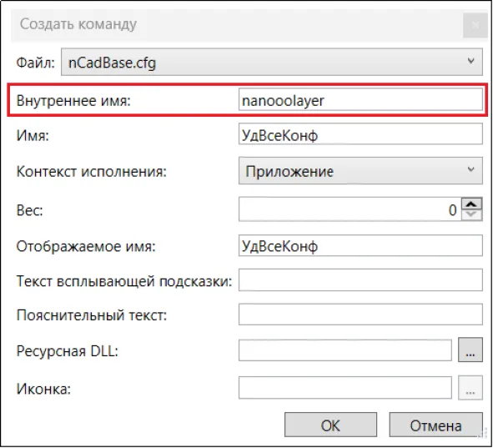The height and width of the screenshot is (448, 493).
Task: Click the Контекст исполнения label
Action: (x=91, y=171)
